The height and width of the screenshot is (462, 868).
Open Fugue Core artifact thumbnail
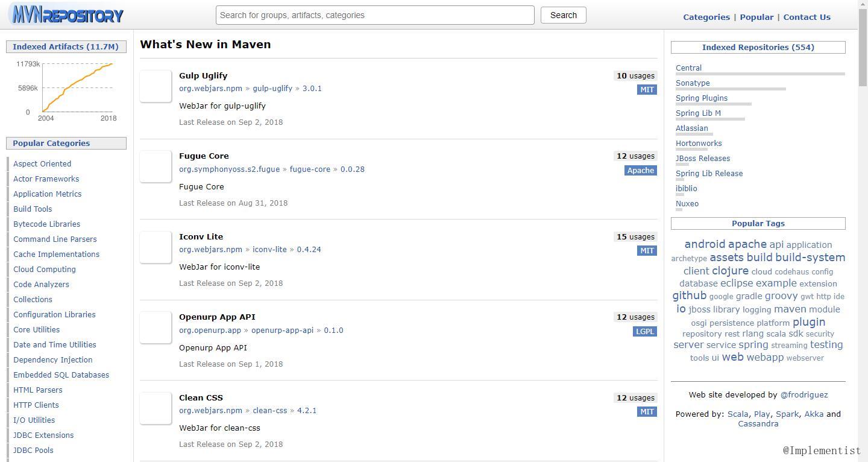(x=156, y=166)
